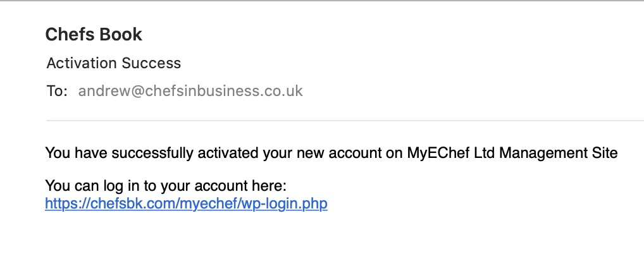Click the 'You can log in' sentence

click(166, 186)
